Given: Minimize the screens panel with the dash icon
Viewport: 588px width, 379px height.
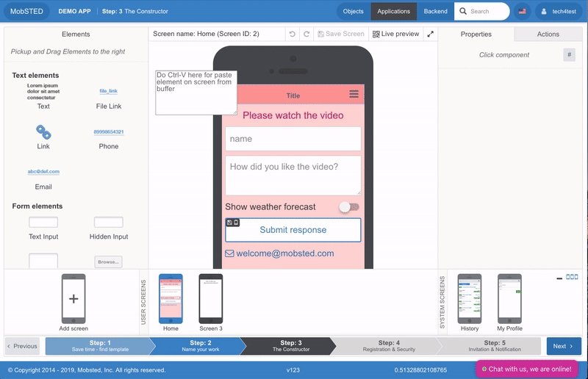Looking at the screenshot, I should coord(559,278).
